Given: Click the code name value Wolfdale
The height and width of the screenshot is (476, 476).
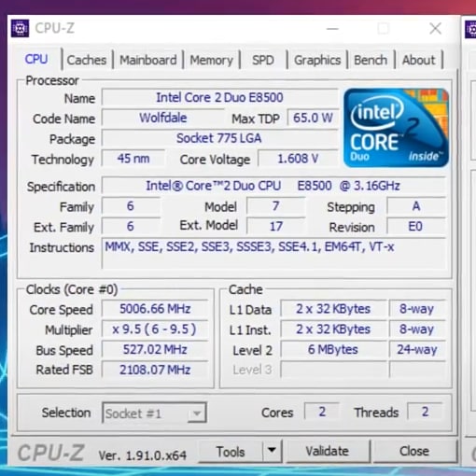Looking at the screenshot, I should click(x=163, y=118).
